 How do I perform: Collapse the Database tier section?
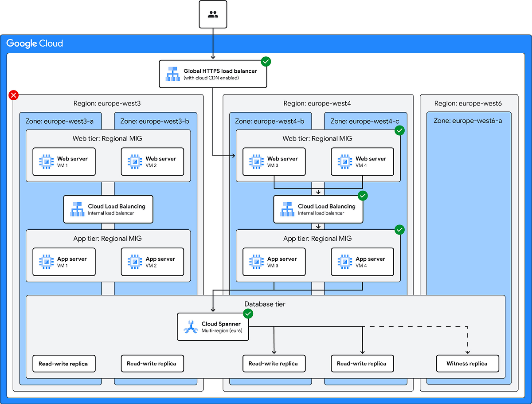click(x=265, y=304)
